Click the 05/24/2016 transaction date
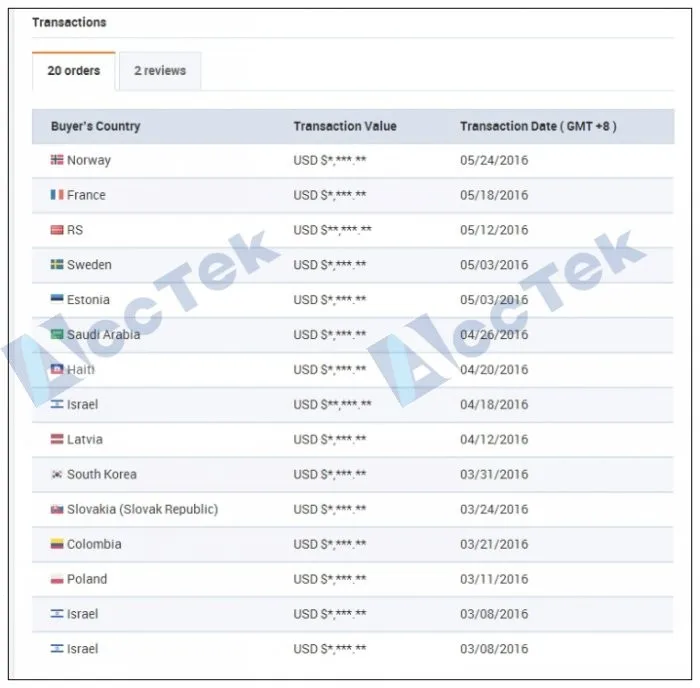This screenshot has height=688, width=700. (494, 160)
